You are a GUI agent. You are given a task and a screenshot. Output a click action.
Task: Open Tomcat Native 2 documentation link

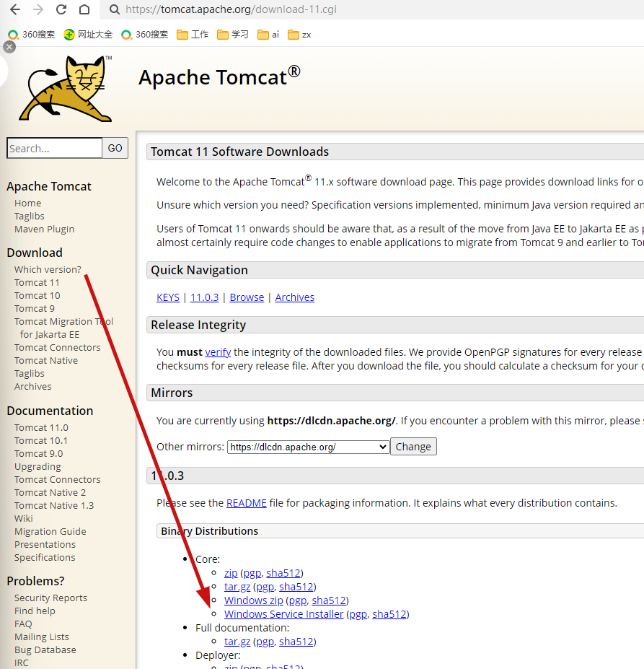[x=50, y=492]
